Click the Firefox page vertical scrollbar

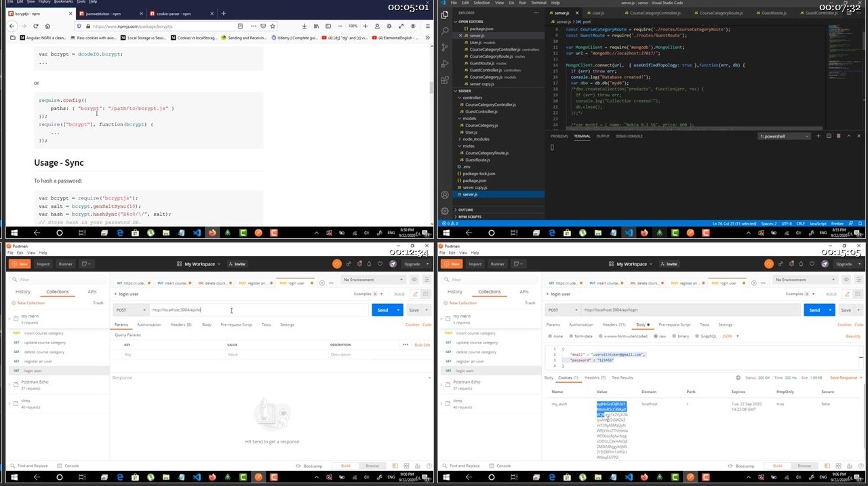coord(431,88)
